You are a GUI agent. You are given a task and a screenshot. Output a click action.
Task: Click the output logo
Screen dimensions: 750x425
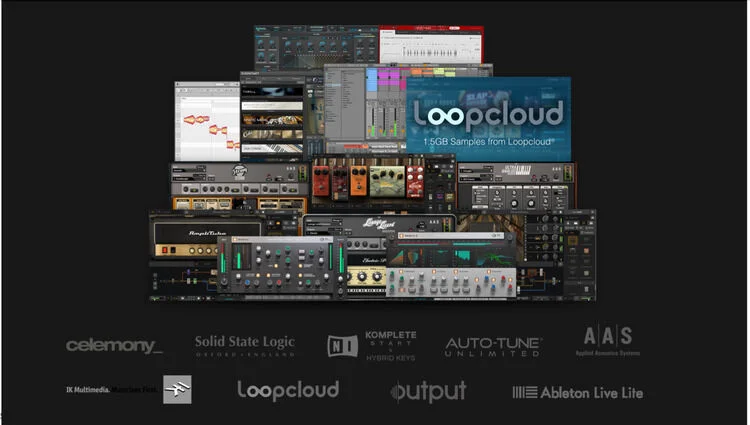[429, 392]
